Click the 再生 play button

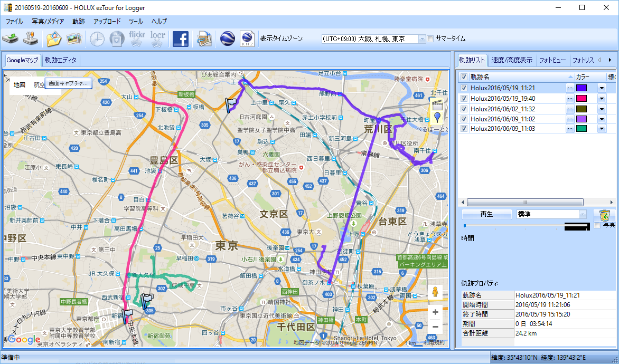(x=486, y=214)
